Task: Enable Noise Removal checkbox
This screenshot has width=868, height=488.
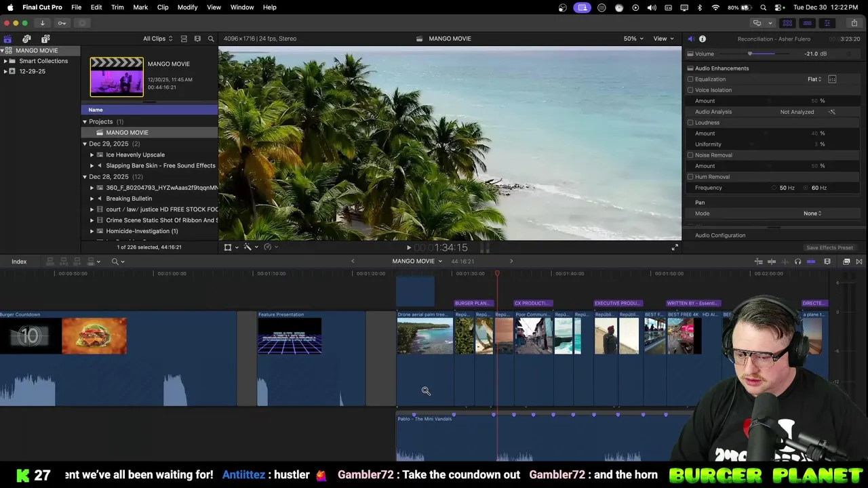Action: pyautogui.click(x=690, y=155)
